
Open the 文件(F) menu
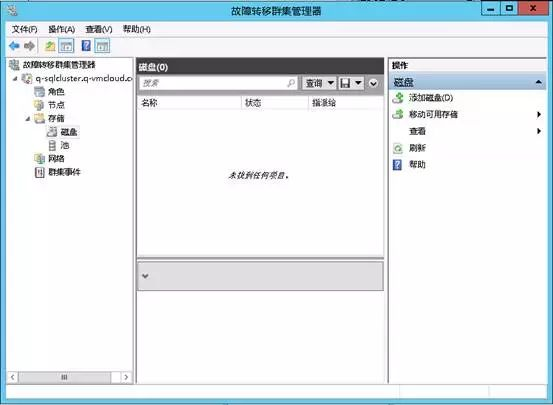point(24,30)
